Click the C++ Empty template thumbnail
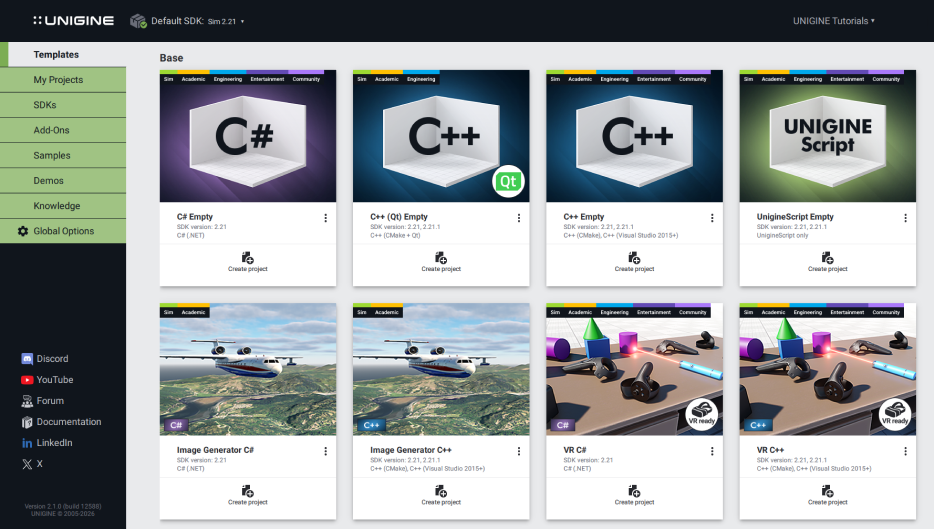Image resolution: width=934 pixels, height=529 pixels. pyautogui.click(x=634, y=136)
